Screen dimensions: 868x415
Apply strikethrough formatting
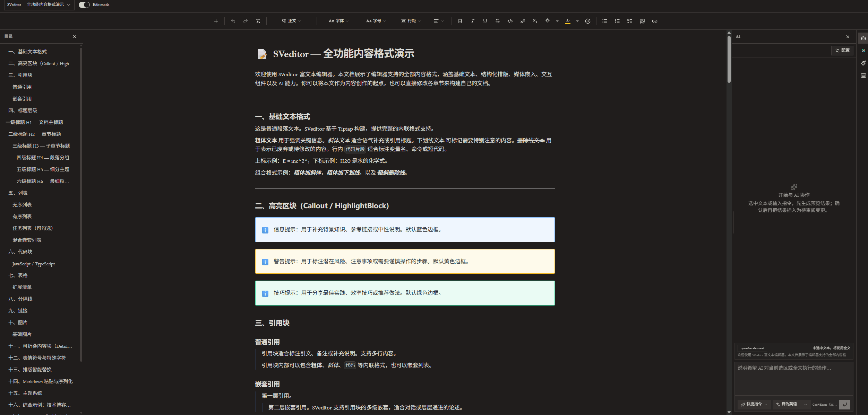pyautogui.click(x=497, y=21)
